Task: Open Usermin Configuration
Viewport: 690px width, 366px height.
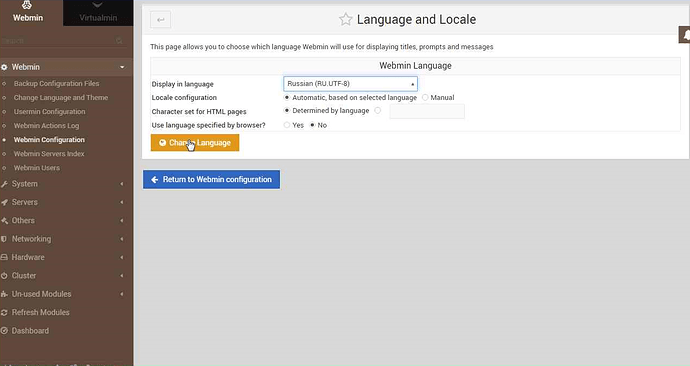Action: (x=49, y=112)
